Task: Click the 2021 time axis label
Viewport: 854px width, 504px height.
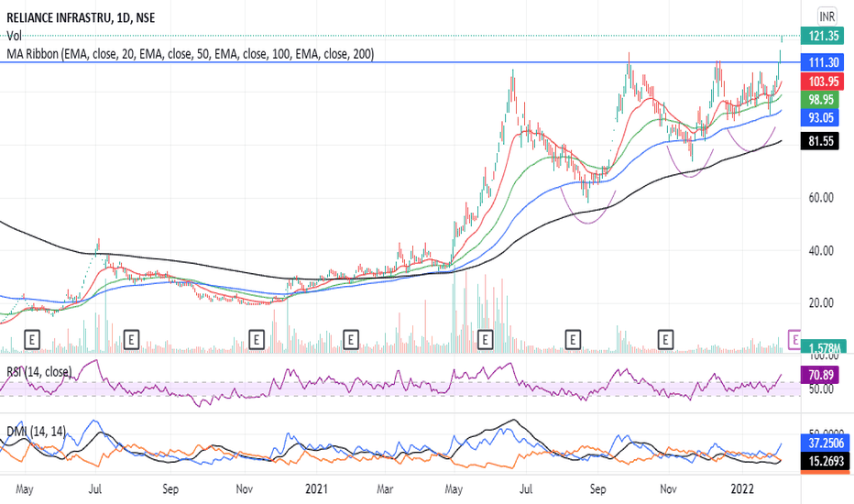Action: pos(316,488)
